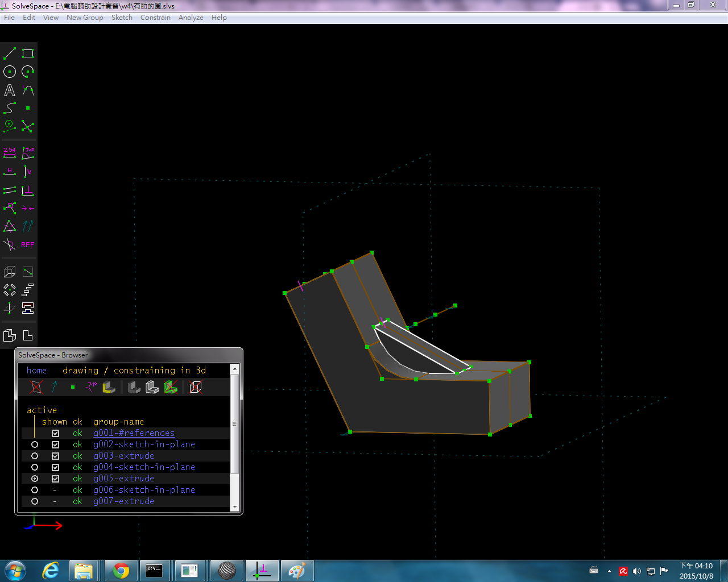Viewport: 728px width, 582px height.
Task: Select the rectangle sketch tool
Action: pyautogui.click(x=28, y=53)
